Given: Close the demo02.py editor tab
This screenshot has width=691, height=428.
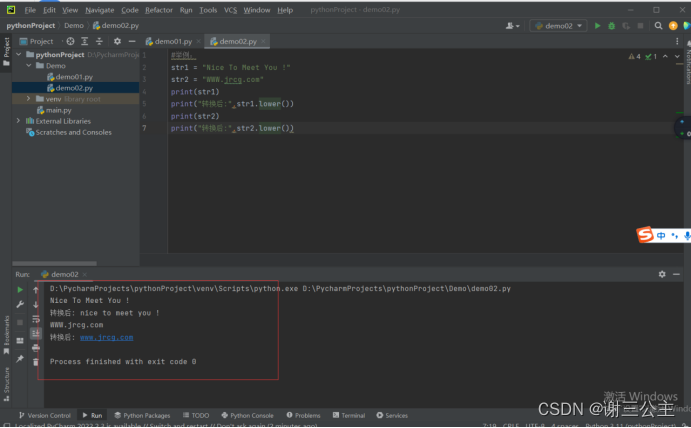Looking at the screenshot, I should click(264, 41).
